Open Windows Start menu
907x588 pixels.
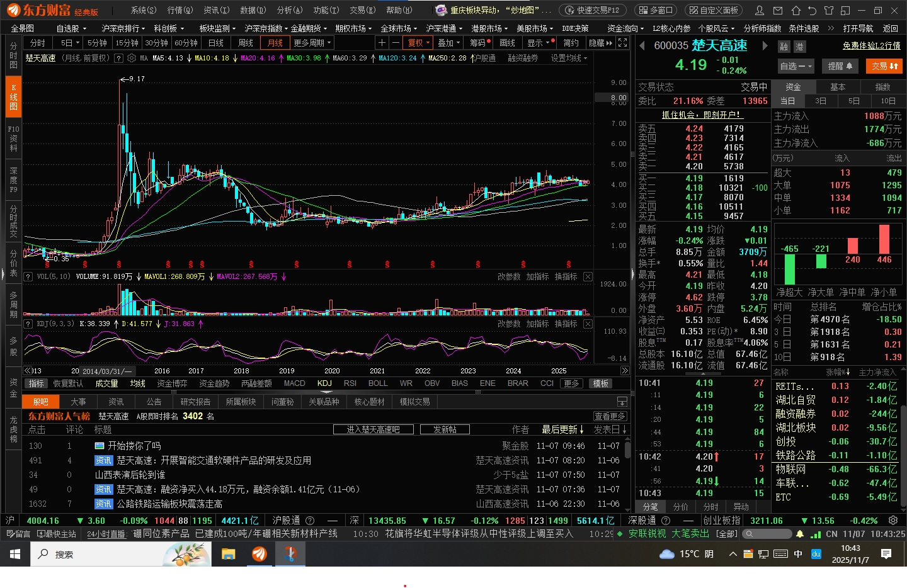14,554
